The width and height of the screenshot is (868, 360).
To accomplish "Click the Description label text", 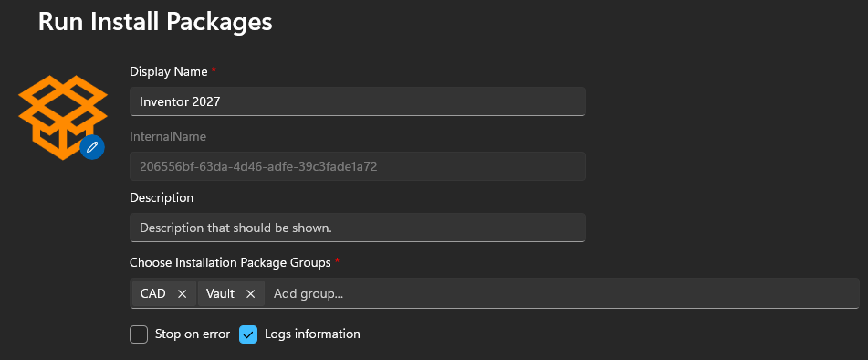I will pos(162,197).
